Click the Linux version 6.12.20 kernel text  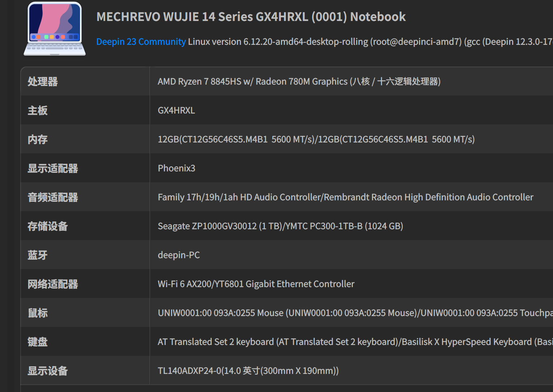pyautogui.click(x=370, y=42)
